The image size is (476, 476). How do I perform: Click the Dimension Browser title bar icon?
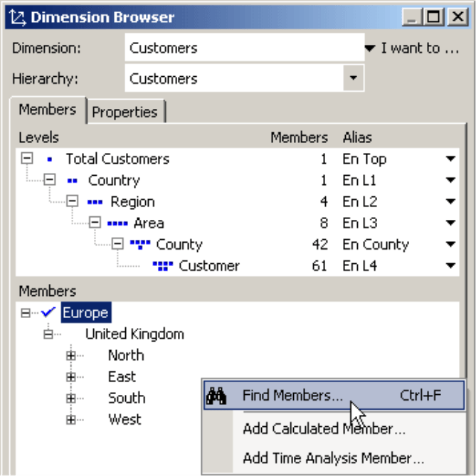18,17
